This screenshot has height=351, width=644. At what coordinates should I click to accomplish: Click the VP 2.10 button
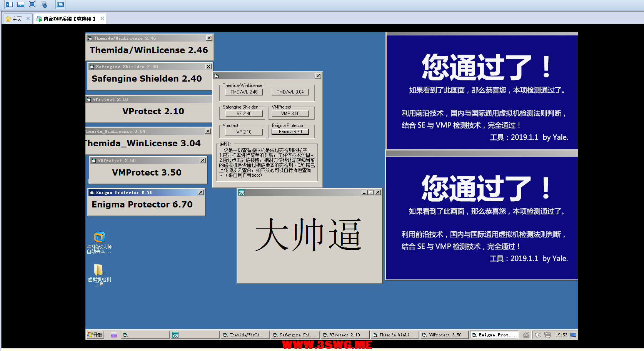point(244,132)
